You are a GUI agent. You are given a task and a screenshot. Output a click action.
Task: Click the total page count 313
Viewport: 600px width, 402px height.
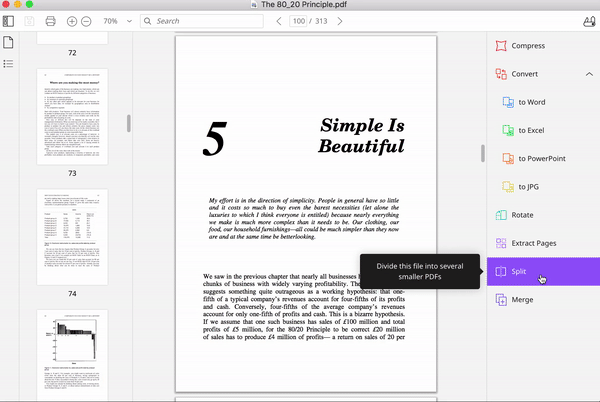321,21
